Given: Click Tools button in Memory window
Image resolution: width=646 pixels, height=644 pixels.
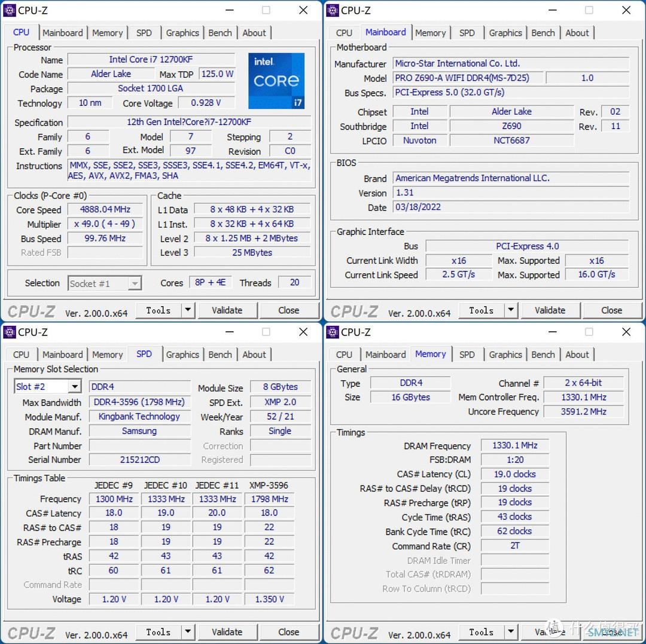Looking at the screenshot, I should (482, 631).
